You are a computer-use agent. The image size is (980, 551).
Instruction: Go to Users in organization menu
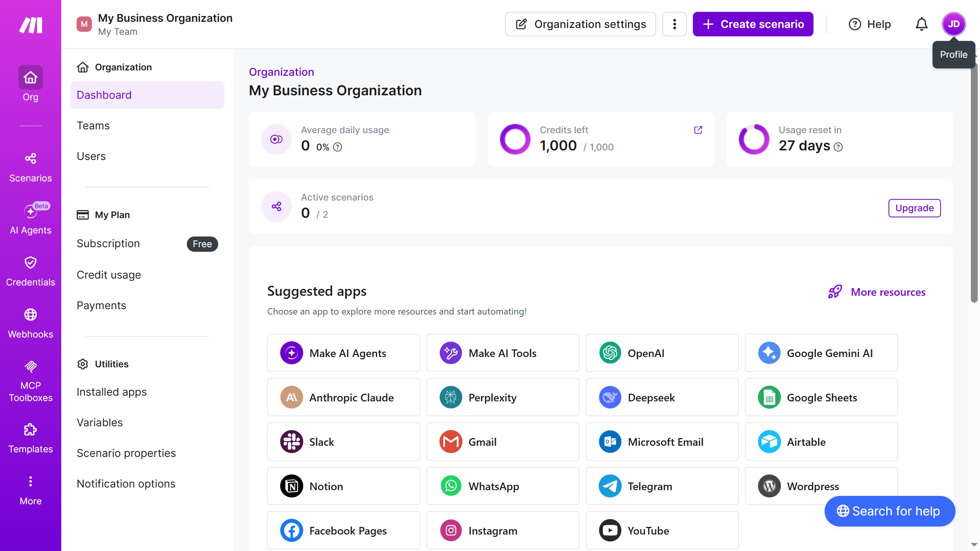(147, 156)
